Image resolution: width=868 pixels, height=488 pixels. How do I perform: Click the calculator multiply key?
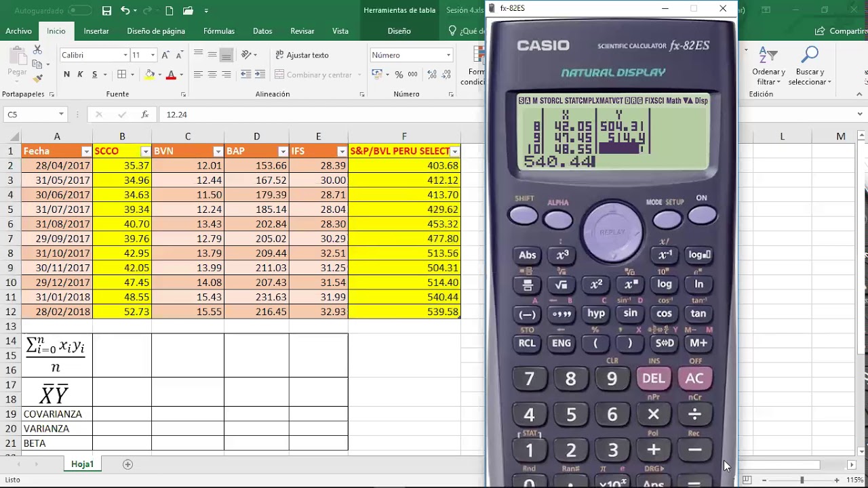pos(654,414)
